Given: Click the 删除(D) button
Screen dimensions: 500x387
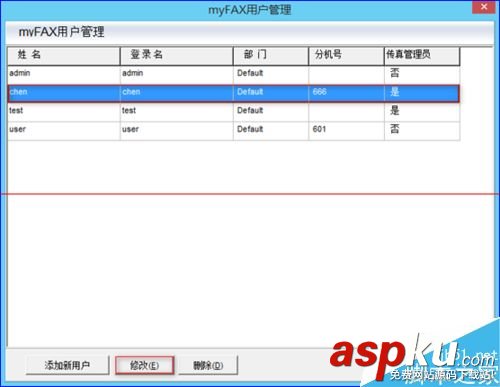Looking at the screenshot, I should [x=208, y=365].
